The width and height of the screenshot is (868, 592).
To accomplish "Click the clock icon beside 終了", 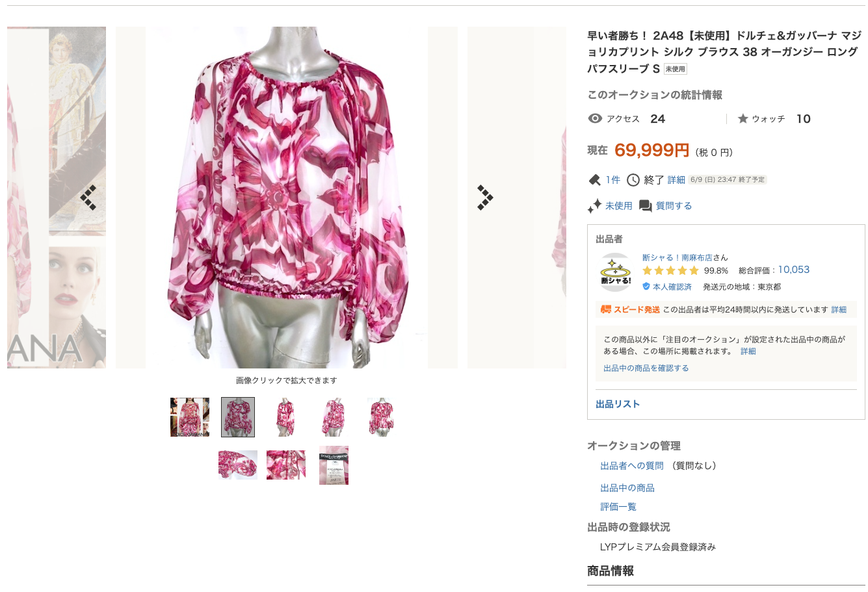I will (x=633, y=180).
